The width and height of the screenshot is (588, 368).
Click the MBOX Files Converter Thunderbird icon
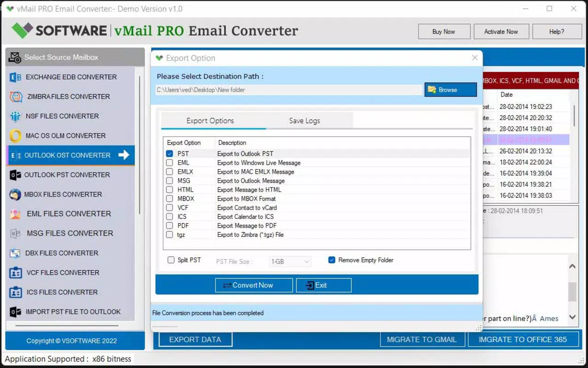pyautogui.click(x=16, y=195)
